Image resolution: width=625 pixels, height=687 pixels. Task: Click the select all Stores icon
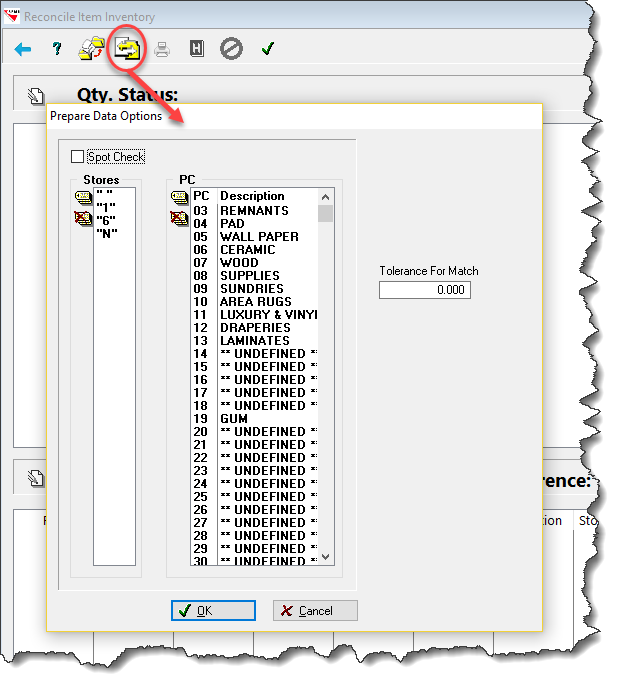point(83,198)
